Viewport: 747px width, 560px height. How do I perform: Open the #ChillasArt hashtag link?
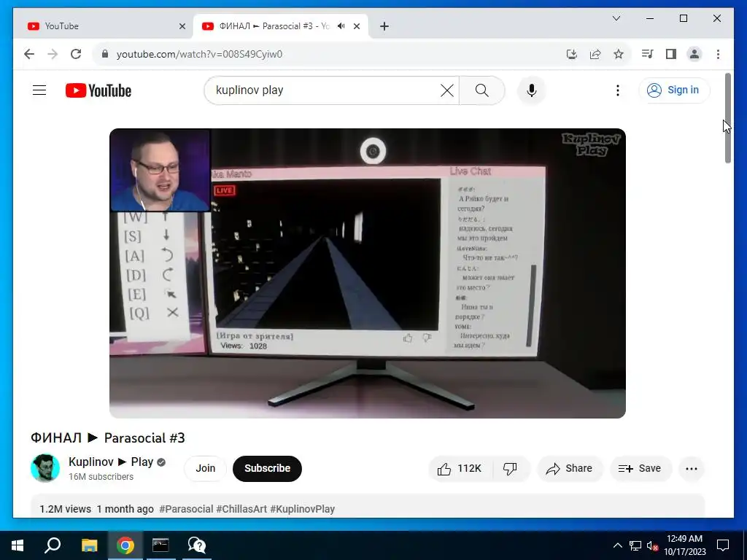coord(241,509)
